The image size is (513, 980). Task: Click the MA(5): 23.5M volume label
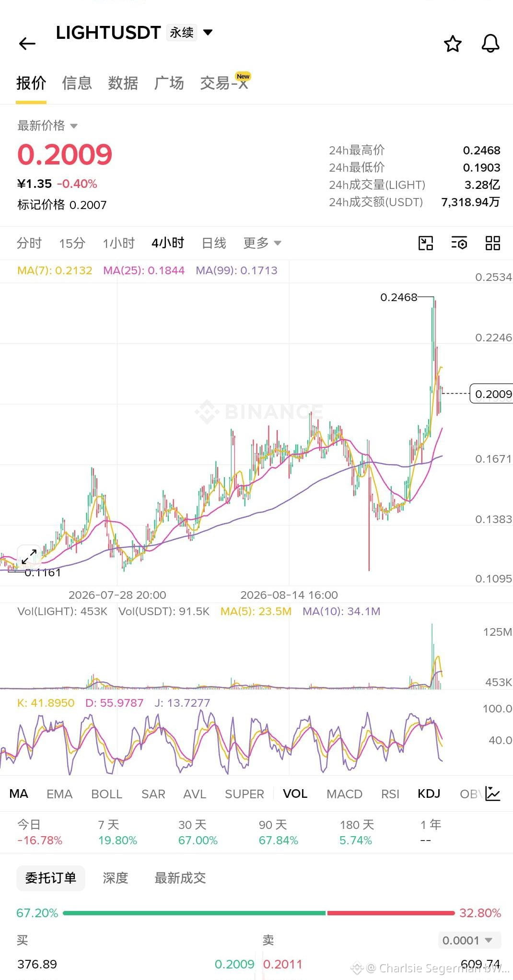tap(256, 611)
